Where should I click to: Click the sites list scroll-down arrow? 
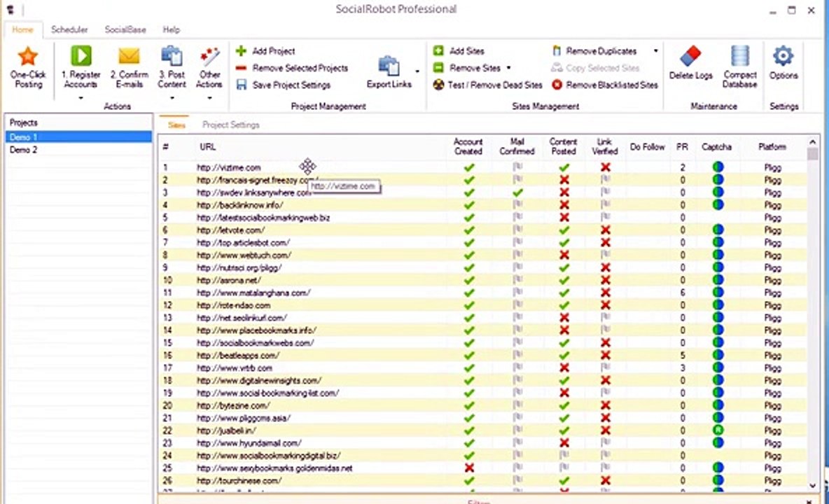tap(813, 486)
